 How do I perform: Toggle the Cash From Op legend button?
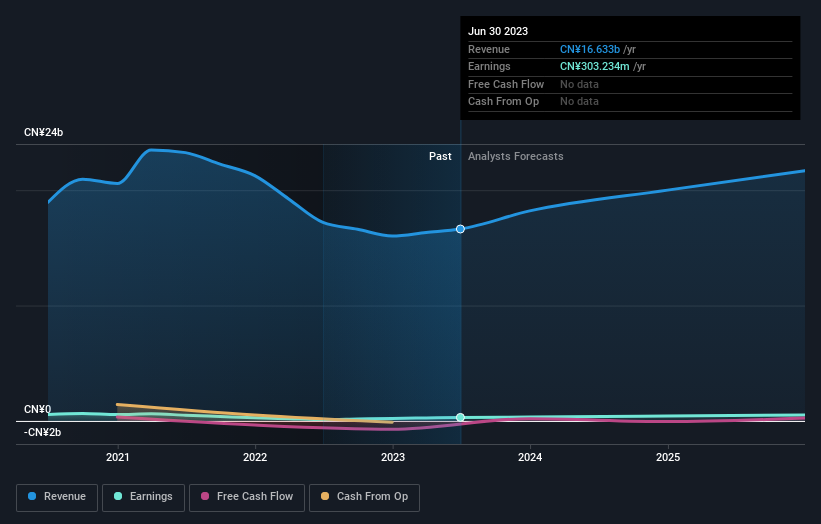coord(364,497)
